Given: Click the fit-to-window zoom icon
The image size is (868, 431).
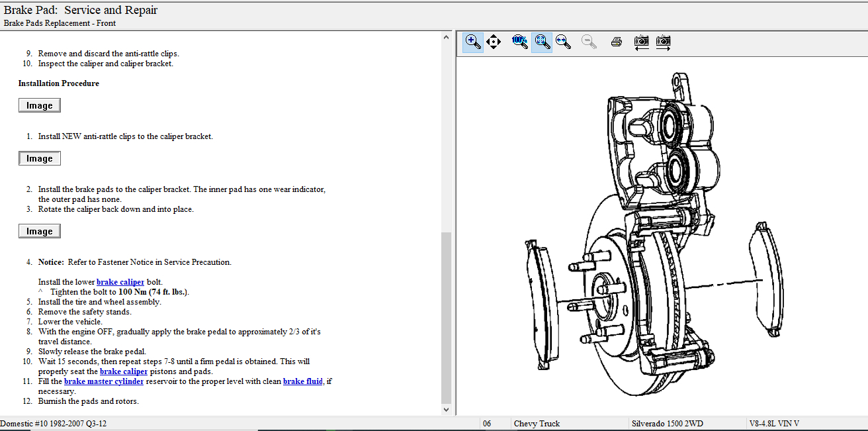Looking at the screenshot, I should 542,42.
